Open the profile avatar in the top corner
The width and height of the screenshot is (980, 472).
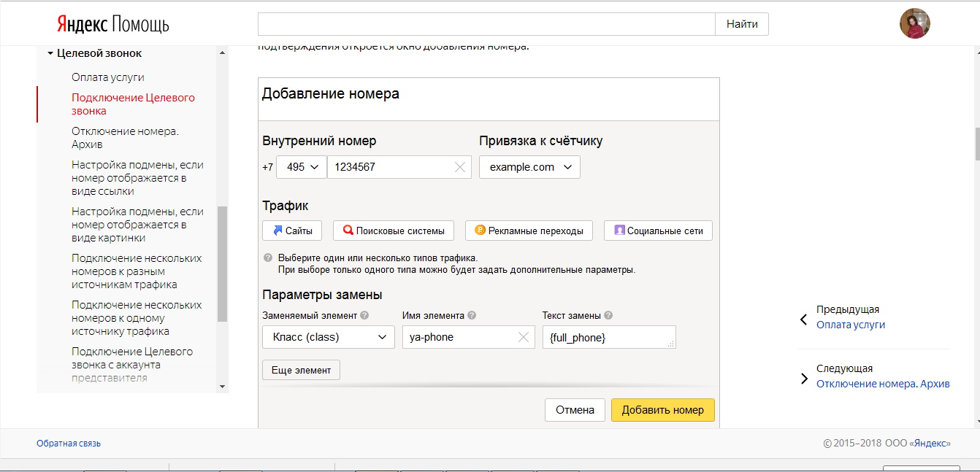pos(914,23)
